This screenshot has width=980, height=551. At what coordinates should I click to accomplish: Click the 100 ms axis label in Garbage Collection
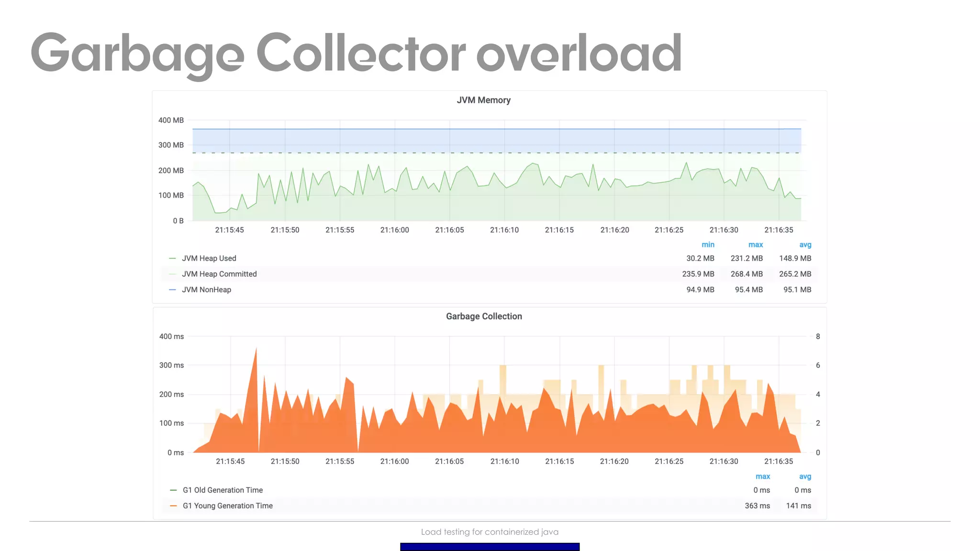[x=171, y=423]
